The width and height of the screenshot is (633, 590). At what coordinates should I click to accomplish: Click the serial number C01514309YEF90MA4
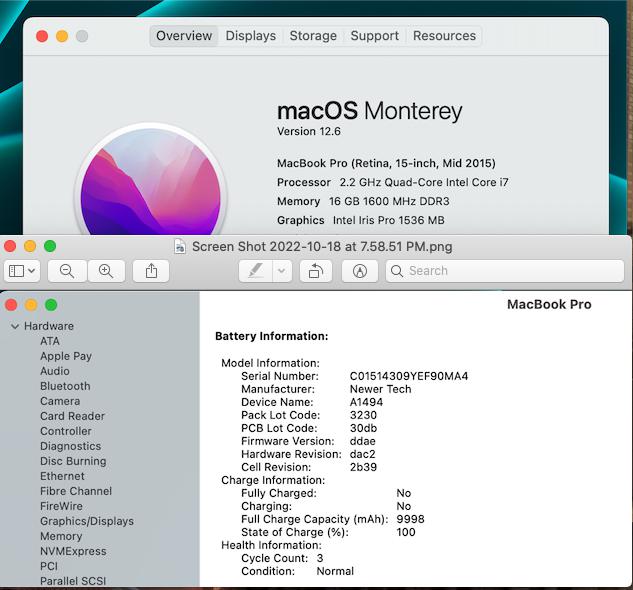pyautogui.click(x=409, y=376)
